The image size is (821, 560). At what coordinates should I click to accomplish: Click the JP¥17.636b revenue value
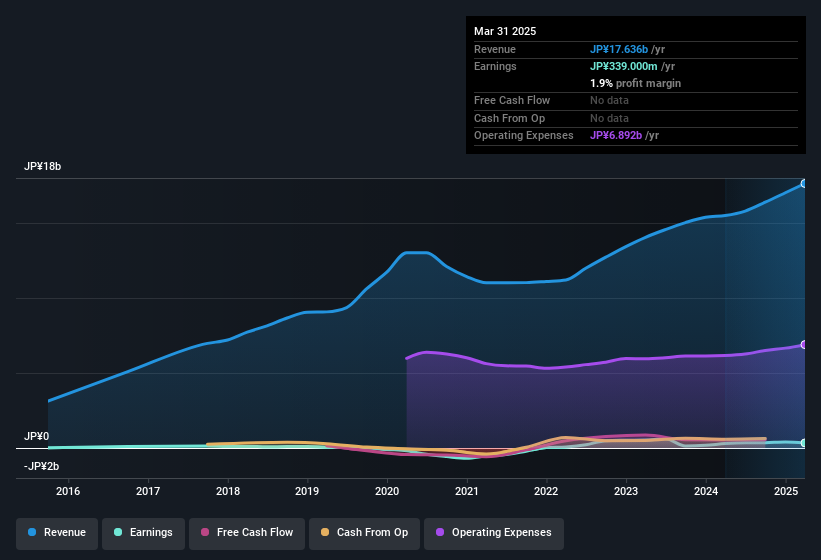click(x=619, y=49)
